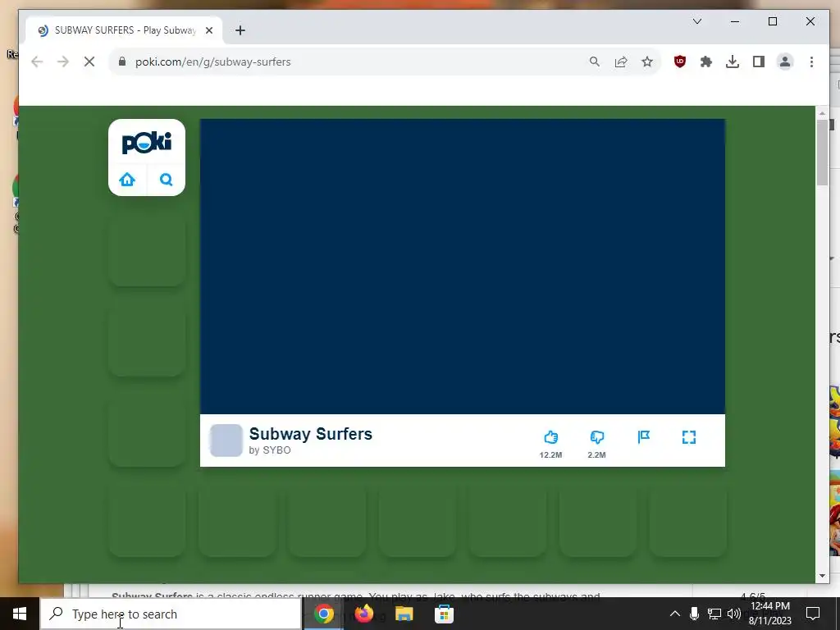Enter fullscreen mode for the game
The height and width of the screenshot is (630, 840).
pyautogui.click(x=689, y=437)
